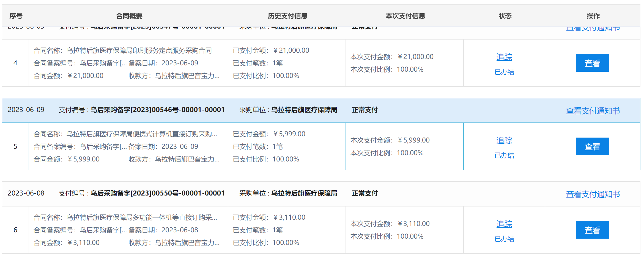This screenshot has height=254, width=644.
Task: Select payment number 乌后采购备字[2023]00550号-00001-00001
Action: [158, 193]
